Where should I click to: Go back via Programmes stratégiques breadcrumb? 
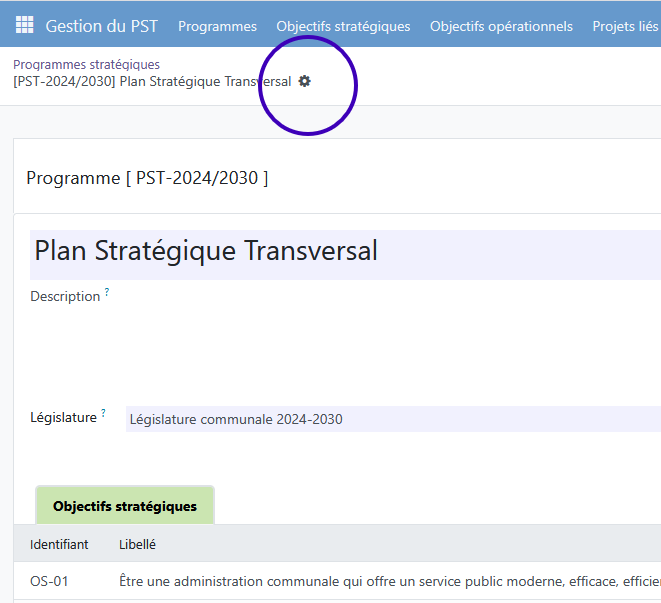86,64
